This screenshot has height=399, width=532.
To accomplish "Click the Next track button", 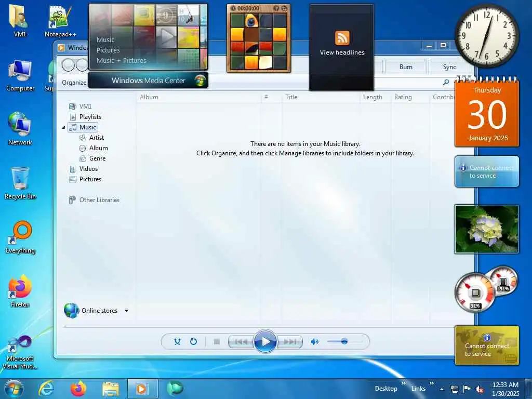I will (289, 342).
